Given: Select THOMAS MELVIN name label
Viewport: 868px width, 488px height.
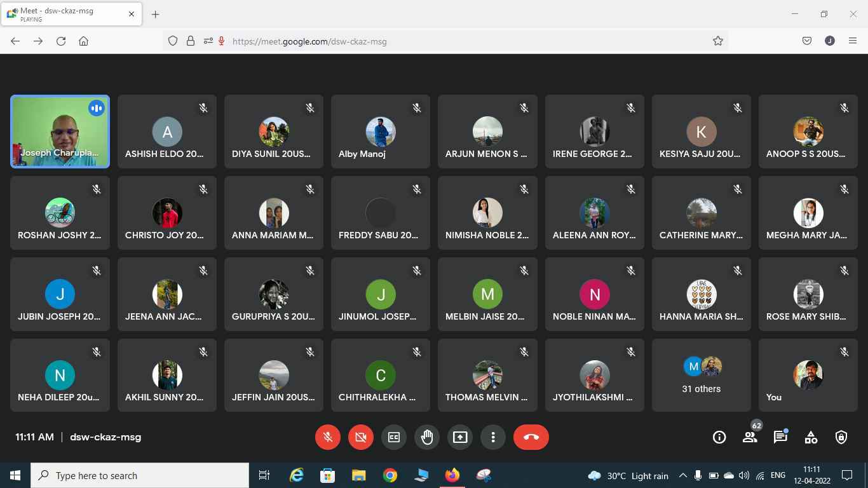Looking at the screenshot, I should click(487, 398).
